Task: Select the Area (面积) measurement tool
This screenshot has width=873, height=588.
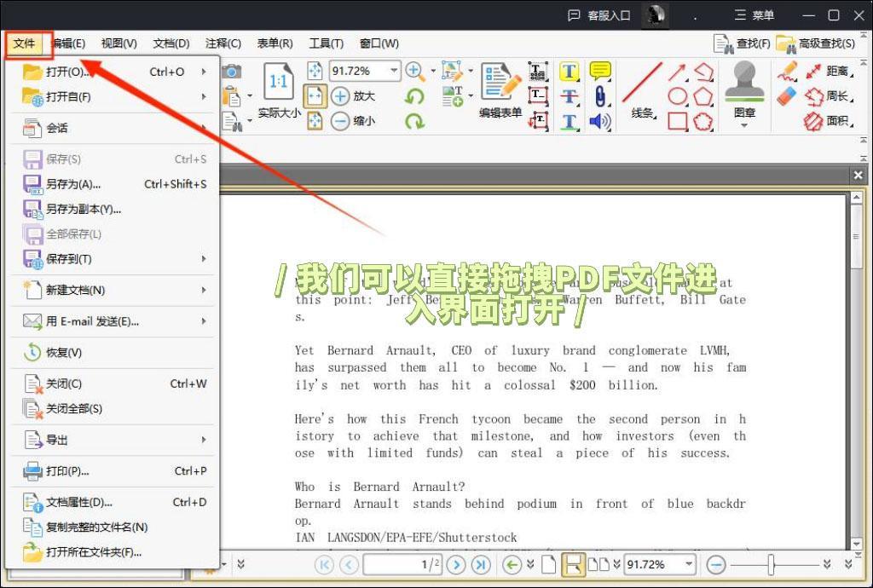Action: [x=831, y=122]
